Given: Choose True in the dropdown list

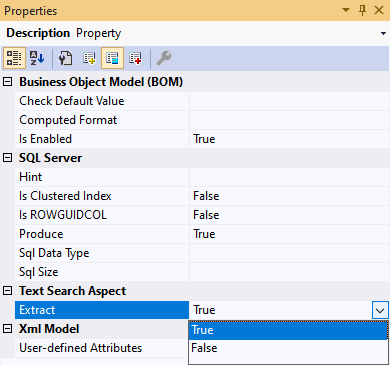Looking at the screenshot, I should 288,330.
